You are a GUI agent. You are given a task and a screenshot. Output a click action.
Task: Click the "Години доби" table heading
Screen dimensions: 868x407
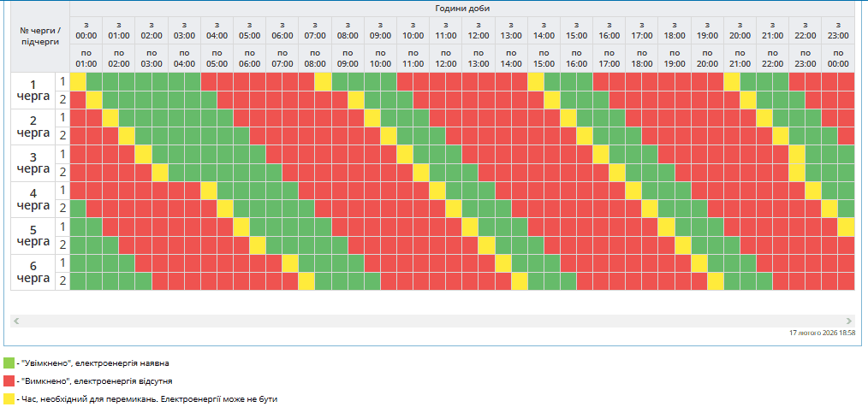[x=462, y=8]
